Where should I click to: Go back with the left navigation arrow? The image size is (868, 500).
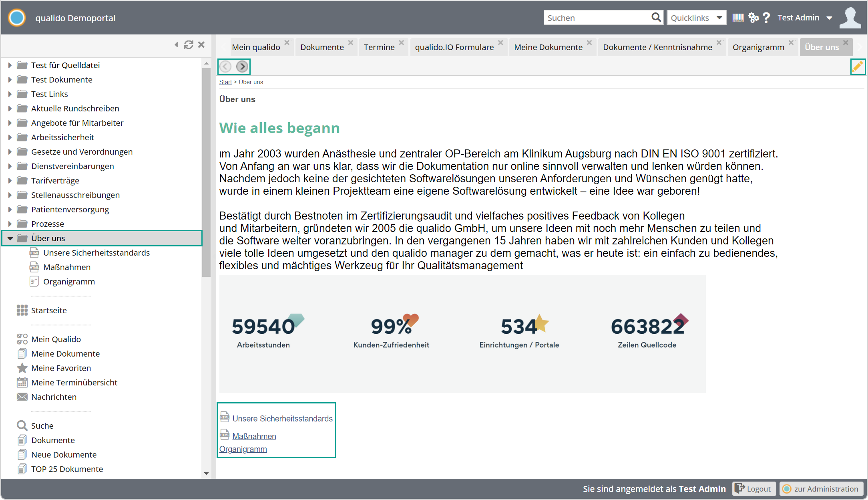(226, 67)
